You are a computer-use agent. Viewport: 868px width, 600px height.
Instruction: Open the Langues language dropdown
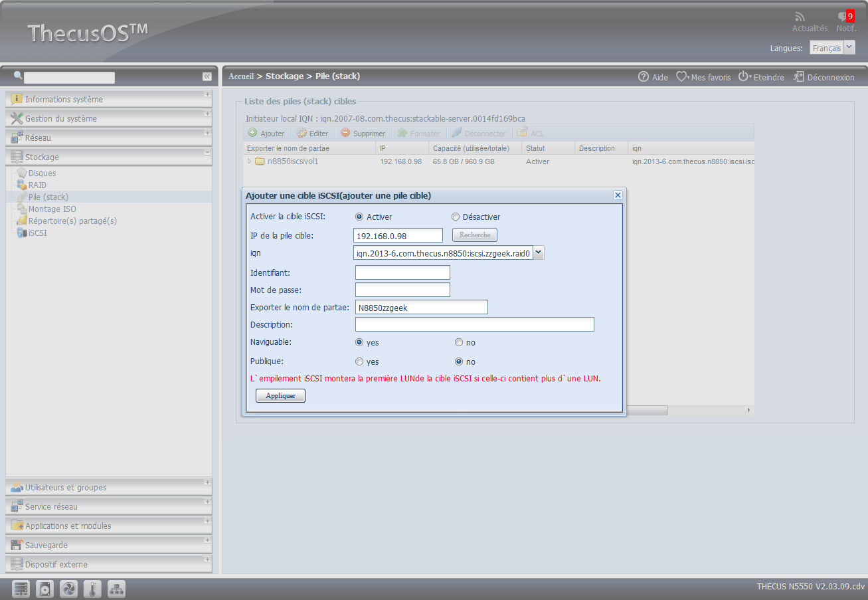click(x=849, y=48)
